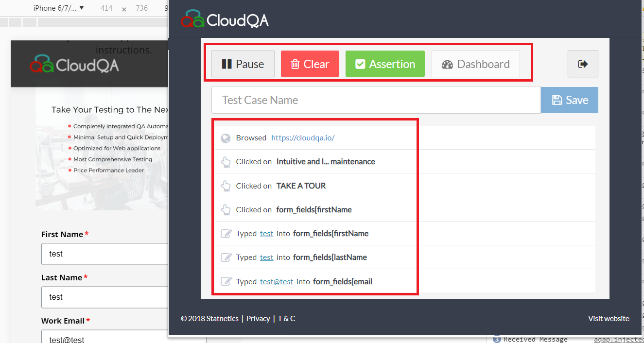Select Clicked on form_fields[firstName step
Viewport: 644px width, 343px height.
coord(405,209)
